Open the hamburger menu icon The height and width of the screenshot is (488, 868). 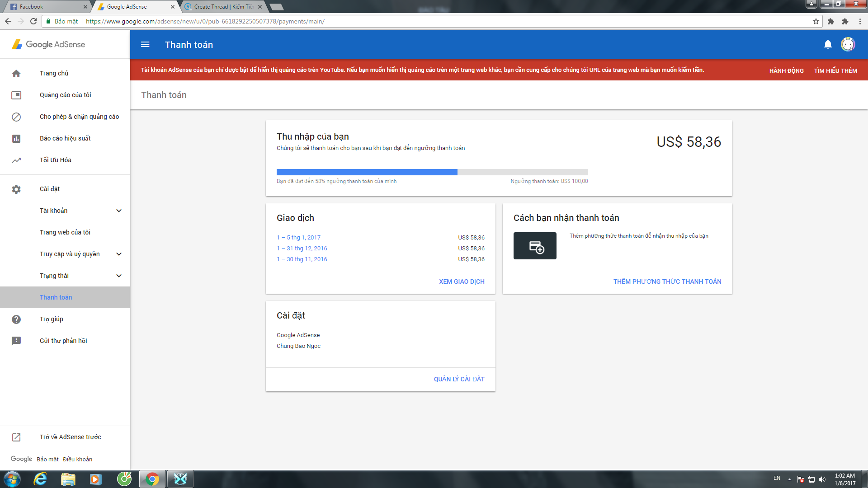point(145,44)
